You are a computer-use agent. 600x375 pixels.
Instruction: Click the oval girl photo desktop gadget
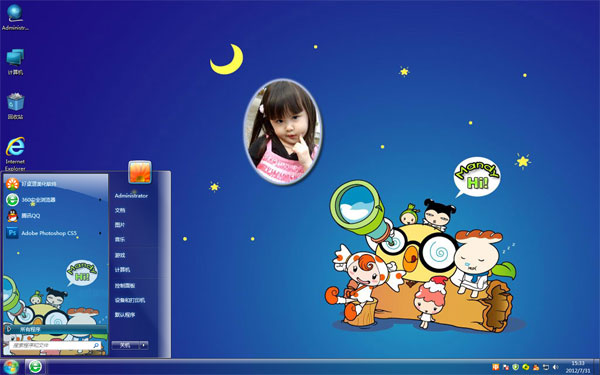pos(282,131)
